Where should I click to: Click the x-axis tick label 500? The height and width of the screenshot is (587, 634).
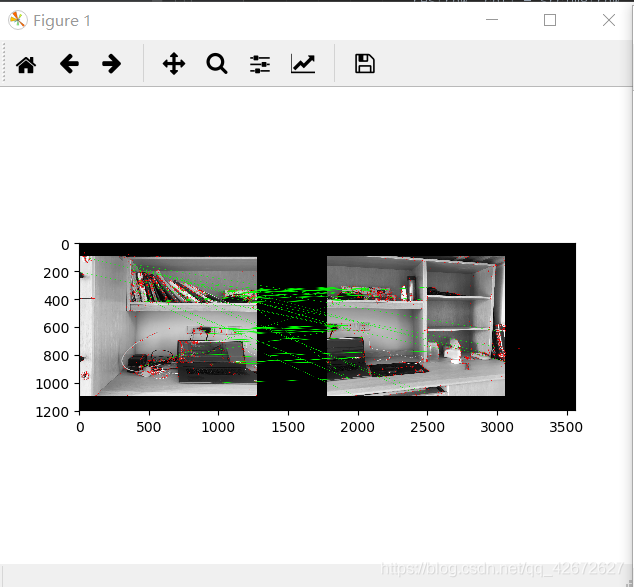[148, 427]
